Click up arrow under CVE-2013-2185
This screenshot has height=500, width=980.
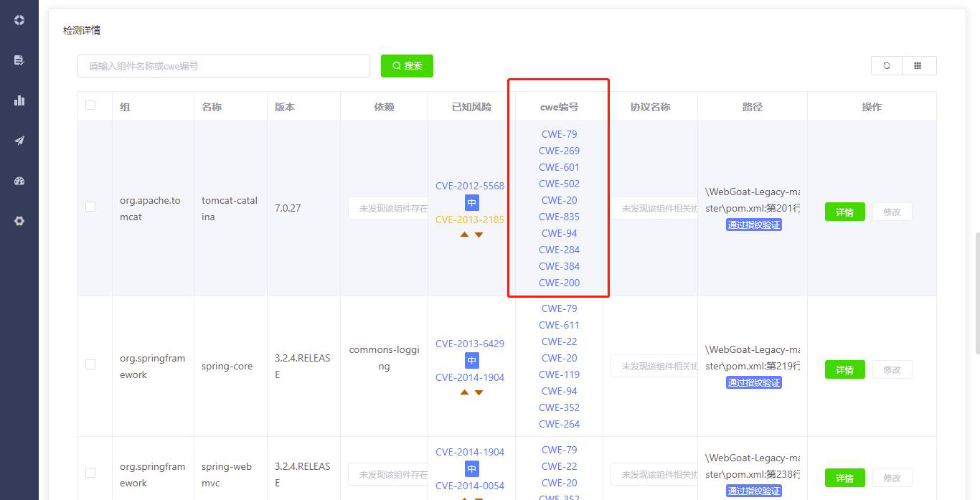464,235
